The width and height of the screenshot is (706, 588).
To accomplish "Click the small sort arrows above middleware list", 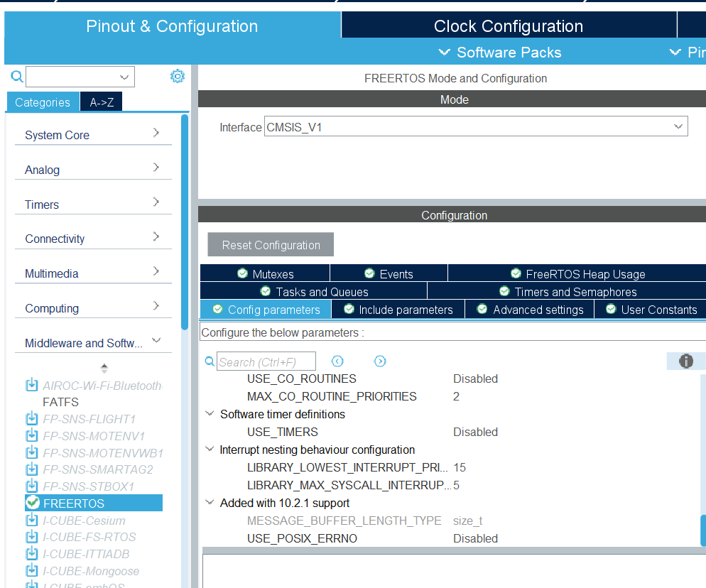I will 104,369.
